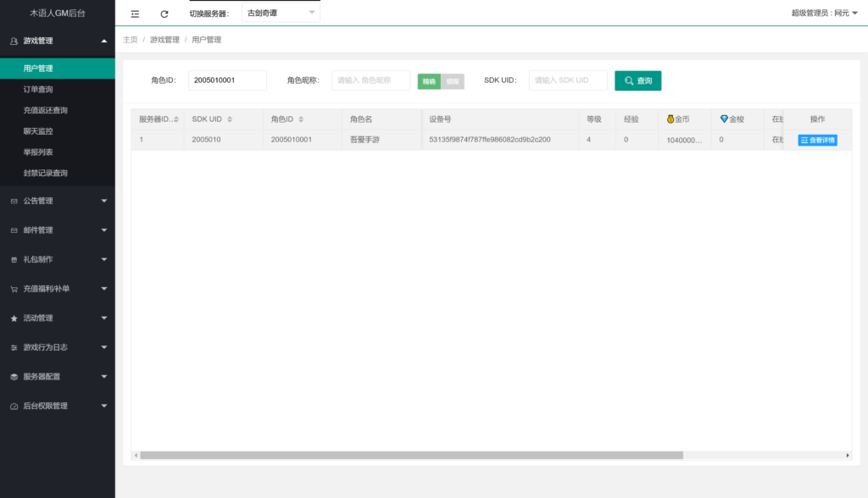This screenshot has width=868, height=498.
Task: Click the 礼包制作 gift icon
Action: click(x=14, y=259)
